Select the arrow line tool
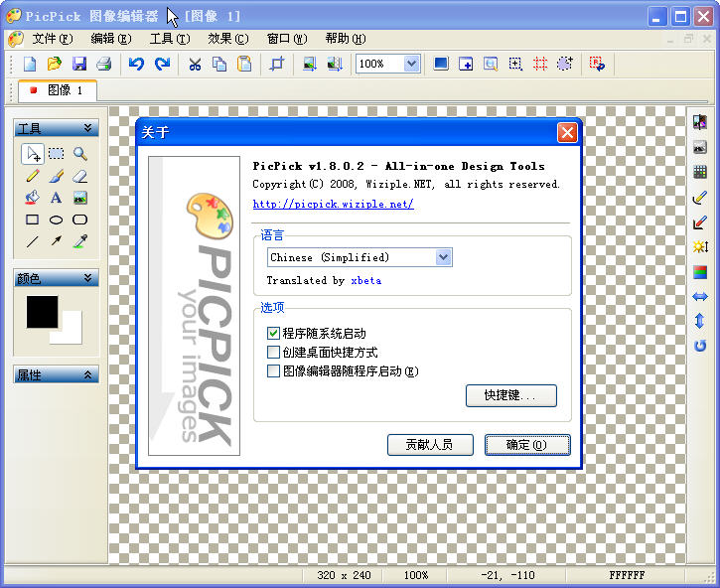The height and width of the screenshot is (588, 720). [x=56, y=240]
